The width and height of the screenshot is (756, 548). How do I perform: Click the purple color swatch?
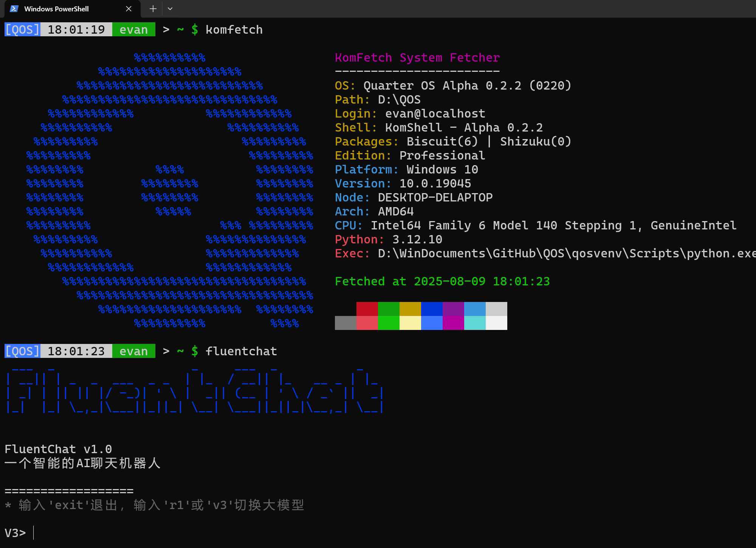pos(453,309)
